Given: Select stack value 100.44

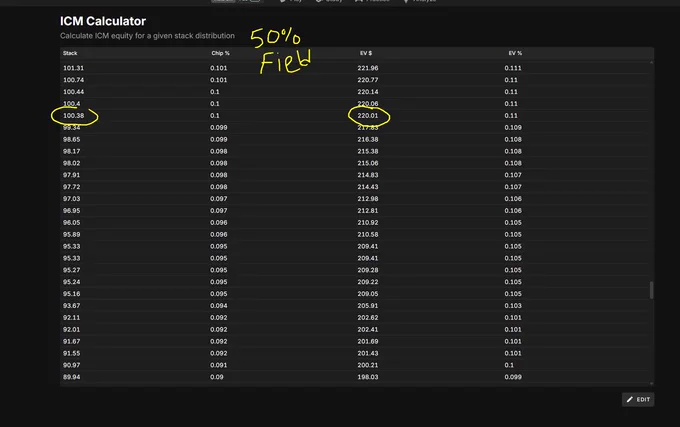Looking at the screenshot, I should (73, 92).
